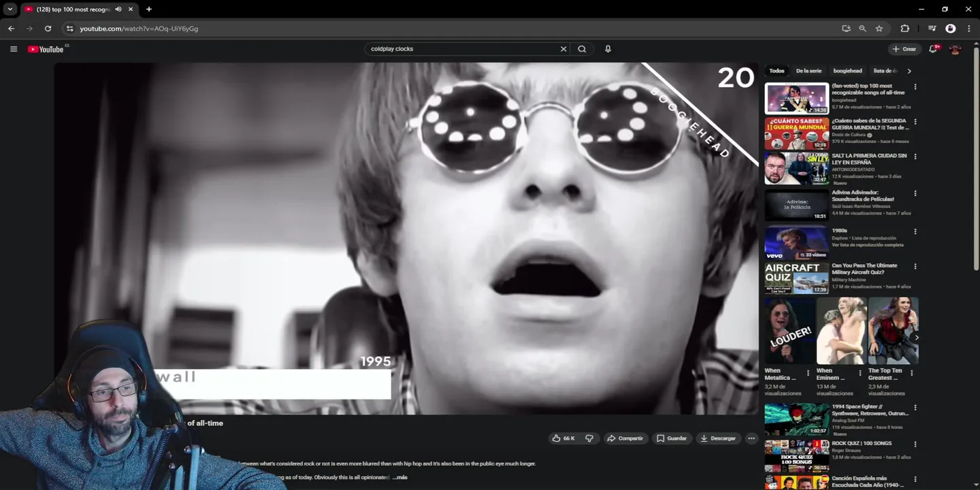Go to the YouTube home logo
980x490 pixels.
[46, 49]
